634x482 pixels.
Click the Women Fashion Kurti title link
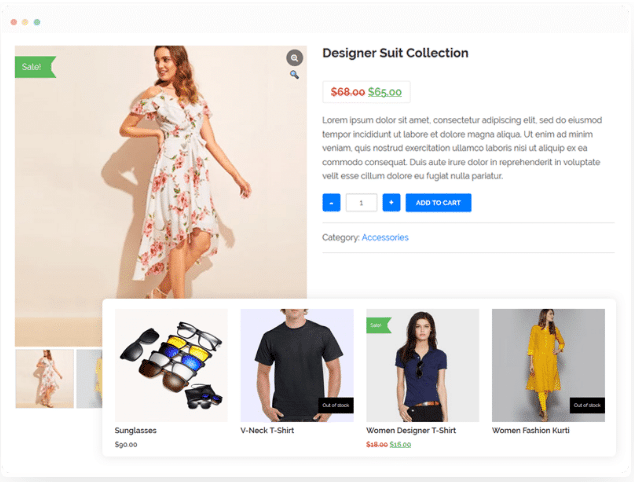(x=532, y=431)
